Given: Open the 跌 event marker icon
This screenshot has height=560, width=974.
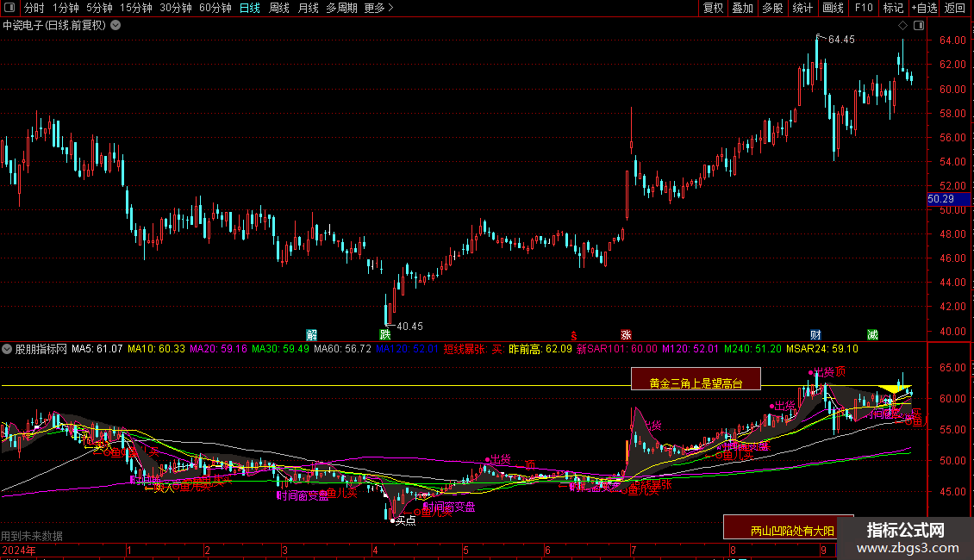Looking at the screenshot, I should 385,335.
